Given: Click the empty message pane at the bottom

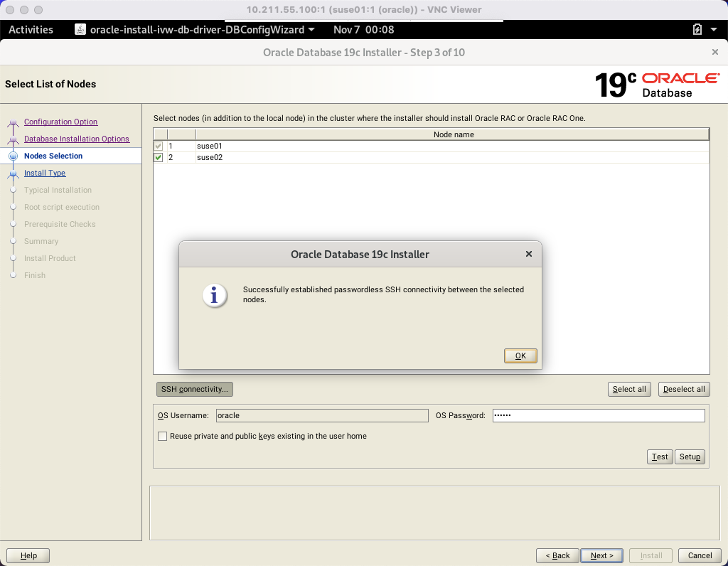Looking at the screenshot, I should click(434, 513).
